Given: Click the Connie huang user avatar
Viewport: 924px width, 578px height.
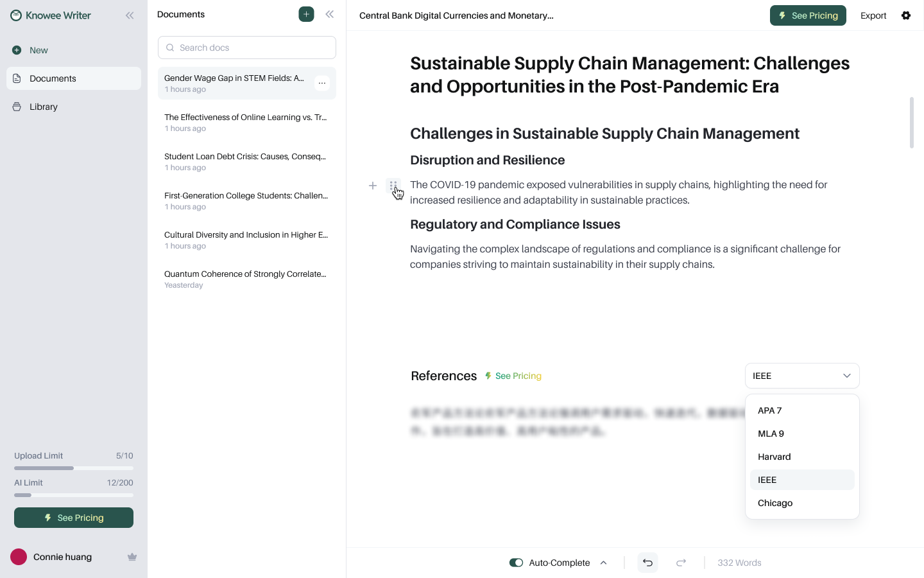Looking at the screenshot, I should (x=19, y=557).
